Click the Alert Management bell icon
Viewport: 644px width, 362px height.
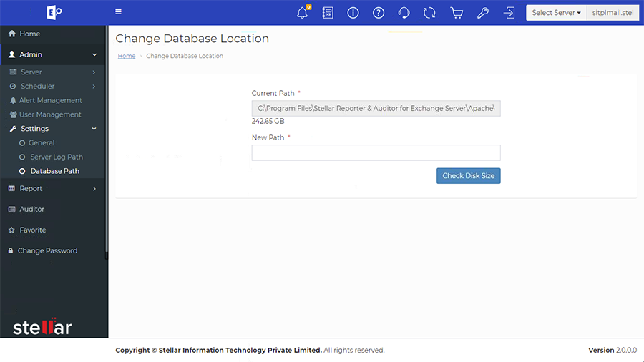click(13, 100)
